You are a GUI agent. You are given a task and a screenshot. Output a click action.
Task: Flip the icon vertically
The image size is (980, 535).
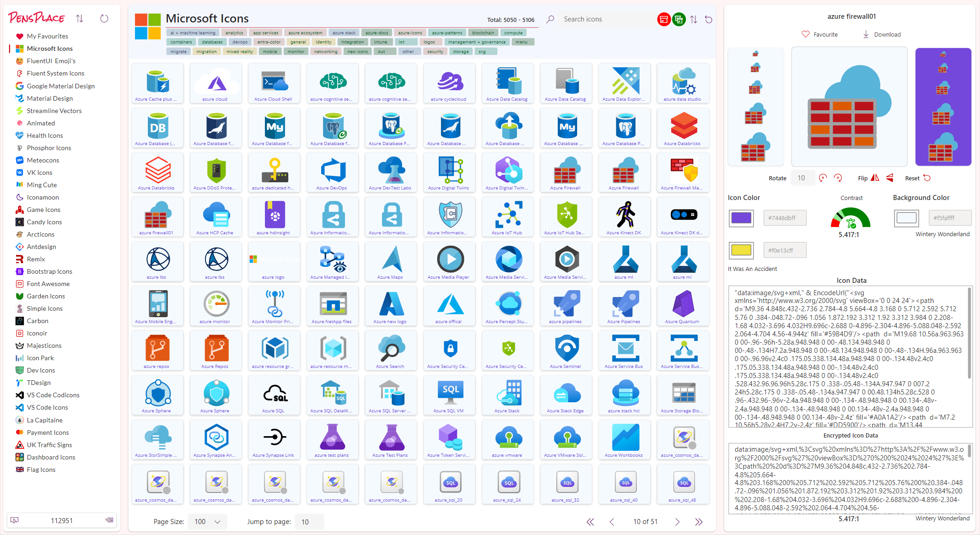(890, 178)
